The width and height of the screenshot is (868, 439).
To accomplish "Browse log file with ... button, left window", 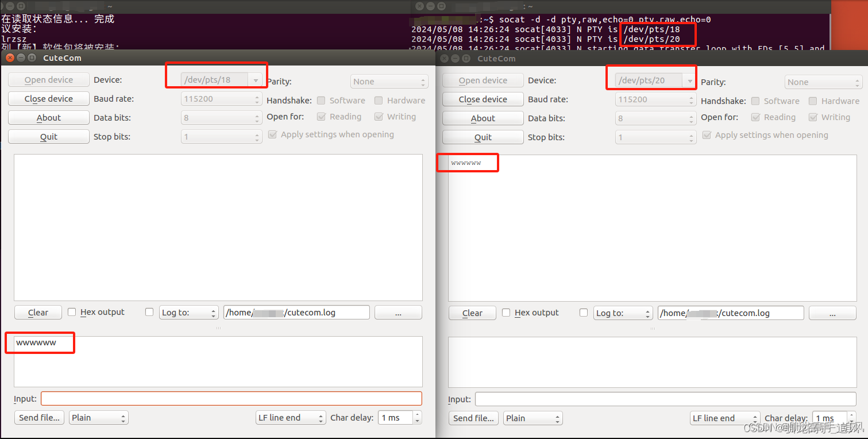I will [x=398, y=313].
